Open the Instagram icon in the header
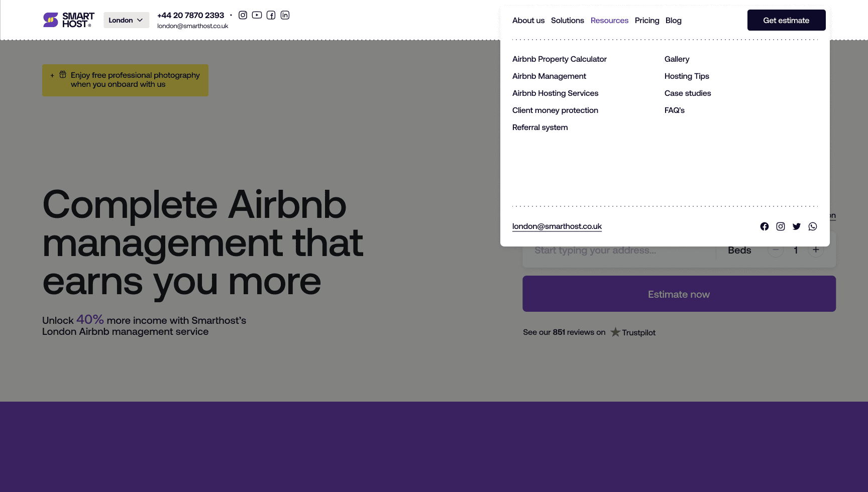Image resolution: width=868 pixels, height=492 pixels. coord(243,15)
